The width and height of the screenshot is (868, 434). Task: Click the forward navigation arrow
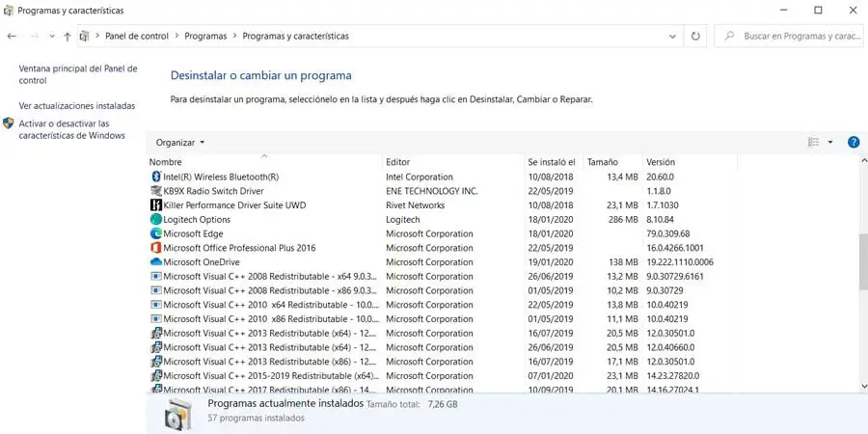click(x=35, y=36)
